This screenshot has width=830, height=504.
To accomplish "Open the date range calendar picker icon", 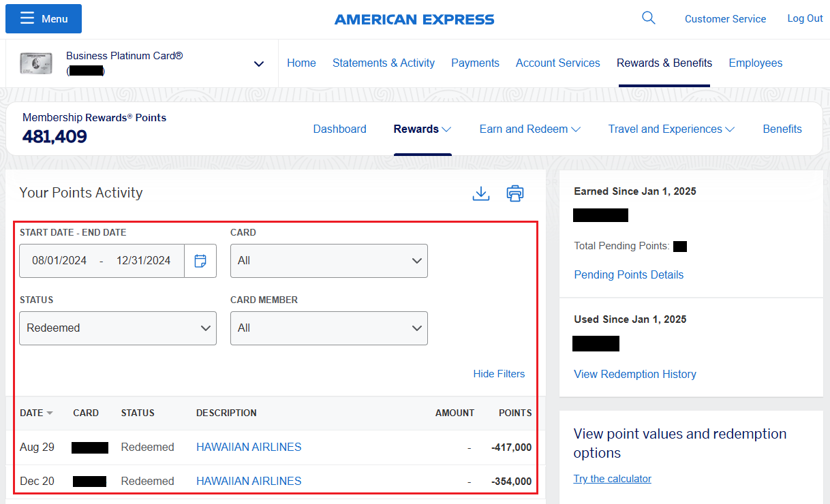I will [200, 261].
